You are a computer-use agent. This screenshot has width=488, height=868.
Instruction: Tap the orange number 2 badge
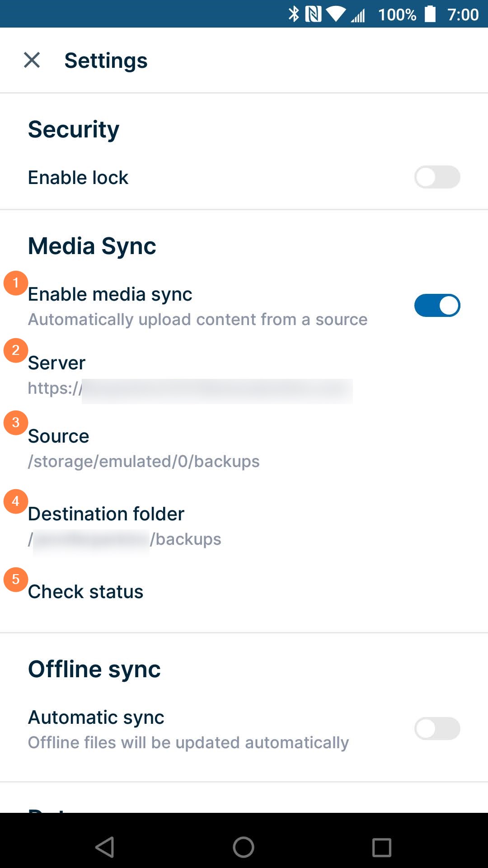point(16,350)
